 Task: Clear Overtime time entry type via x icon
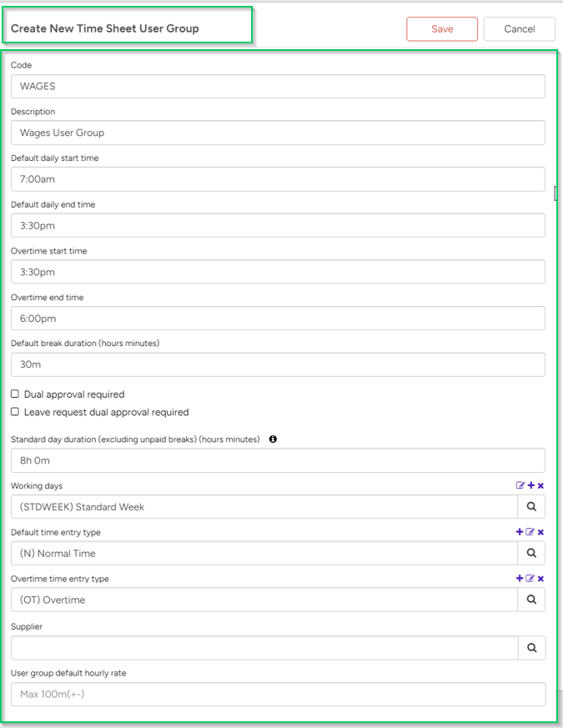coord(540,579)
